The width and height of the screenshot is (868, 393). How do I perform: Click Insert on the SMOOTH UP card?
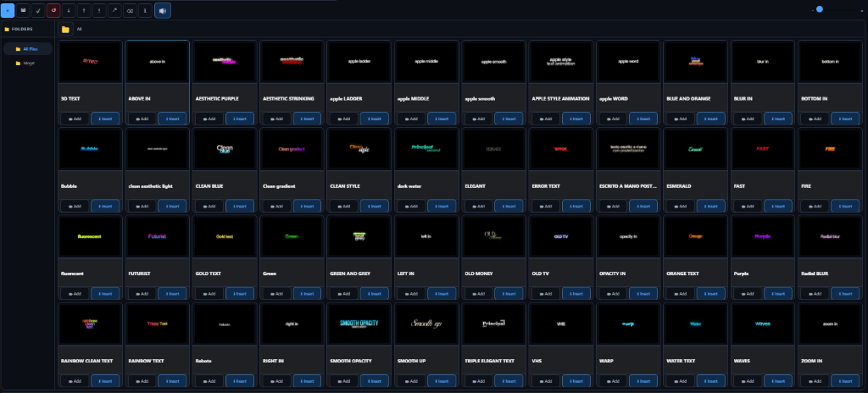[x=442, y=381]
